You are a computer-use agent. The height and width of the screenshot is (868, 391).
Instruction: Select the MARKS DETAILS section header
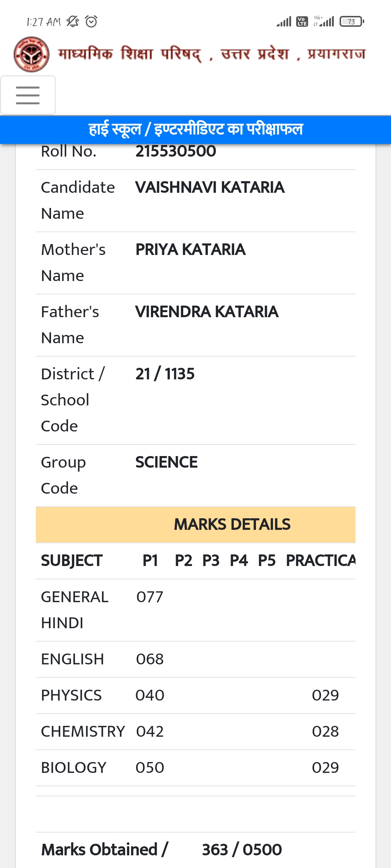click(232, 524)
